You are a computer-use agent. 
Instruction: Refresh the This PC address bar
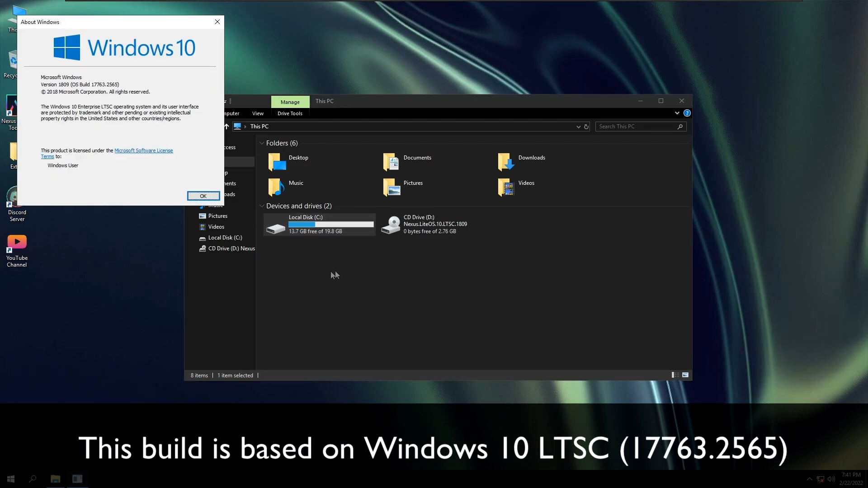[586, 127]
